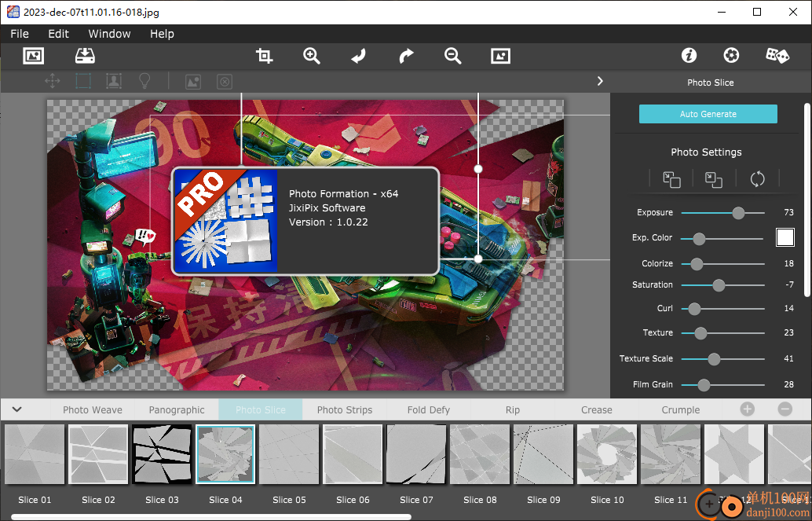
Task: Switch to the Photo Strips tab
Action: point(345,409)
